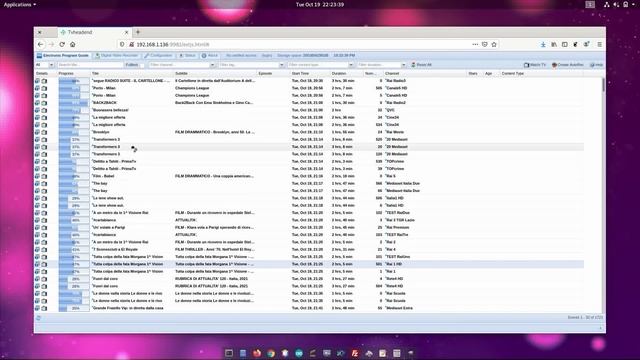Image resolution: width=640 pixels, height=360 pixels.
Task: Open details icon for Brooklyn row
Action: click(x=38, y=132)
